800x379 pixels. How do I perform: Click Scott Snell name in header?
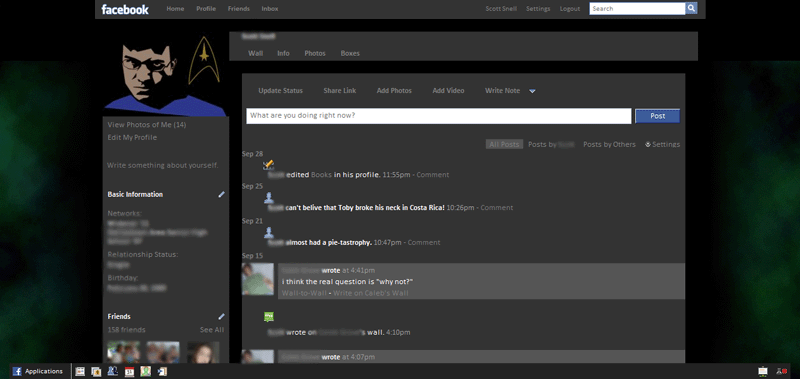(x=501, y=9)
